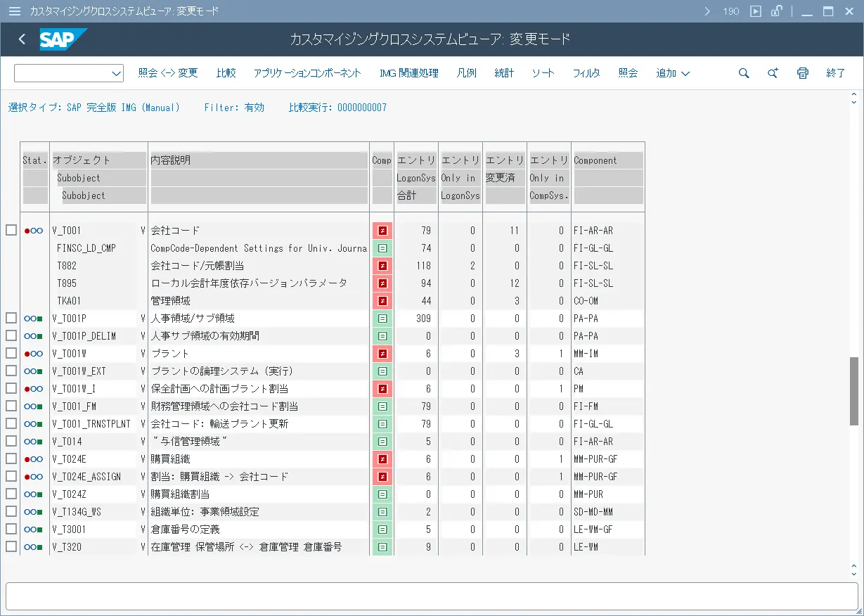864x616 pixels.
Task: Click the green comparison icon in V_T014 row
Action: 382,442
